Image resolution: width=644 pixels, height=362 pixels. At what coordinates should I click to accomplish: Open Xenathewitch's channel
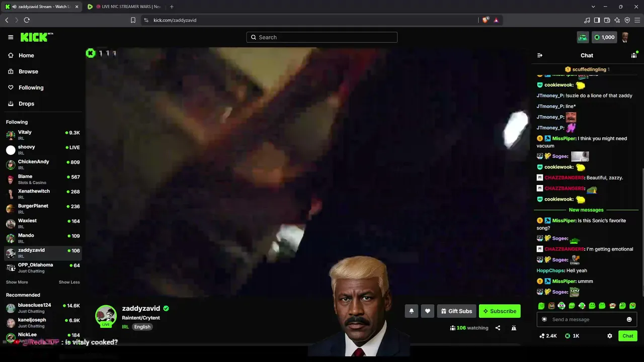coord(43,194)
